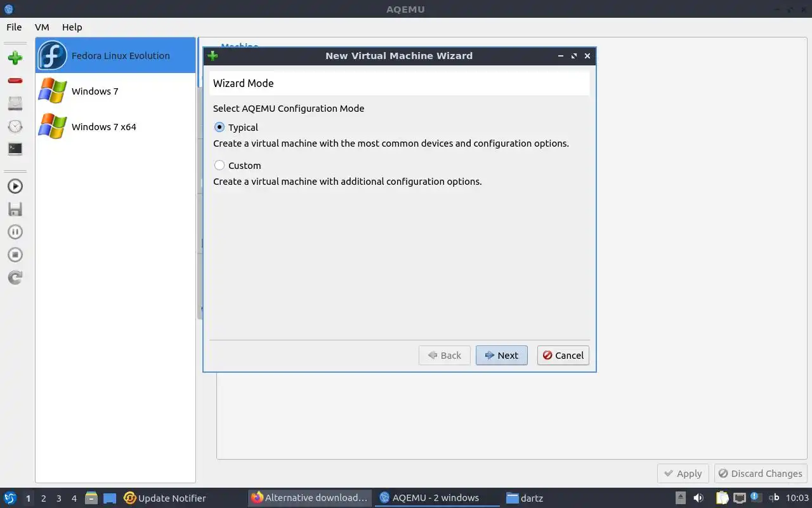
Task: Cancel the New Virtual Machine Wizard
Action: pos(563,355)
